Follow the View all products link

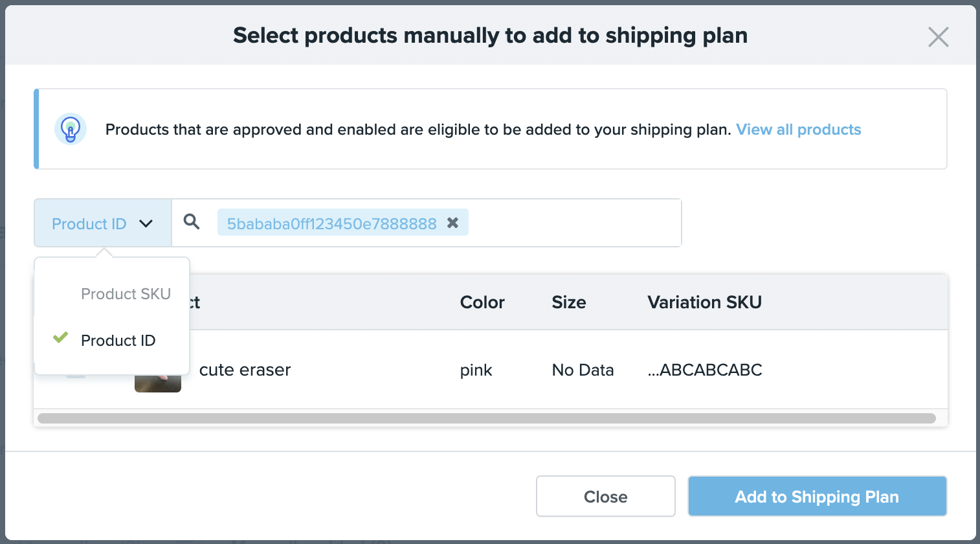(x=798, y=130)
